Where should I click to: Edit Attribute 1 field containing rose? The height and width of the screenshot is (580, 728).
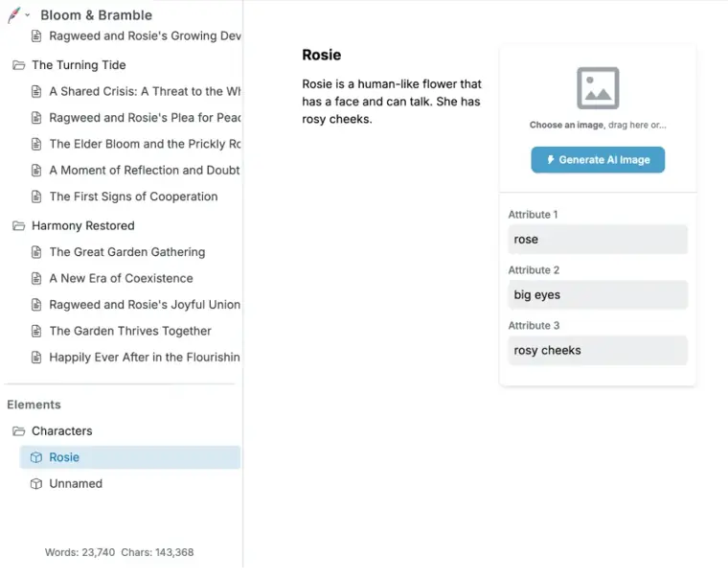598,240
